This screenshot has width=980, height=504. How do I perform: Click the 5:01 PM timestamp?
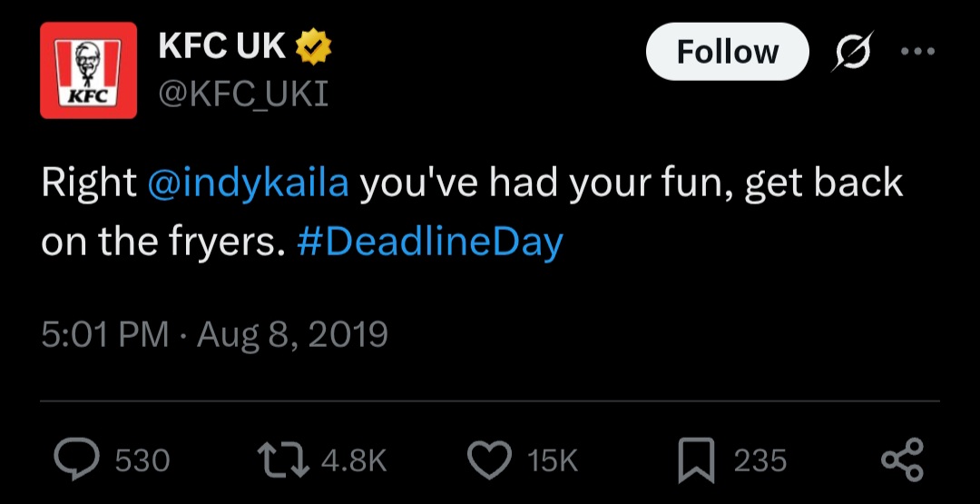105,335
